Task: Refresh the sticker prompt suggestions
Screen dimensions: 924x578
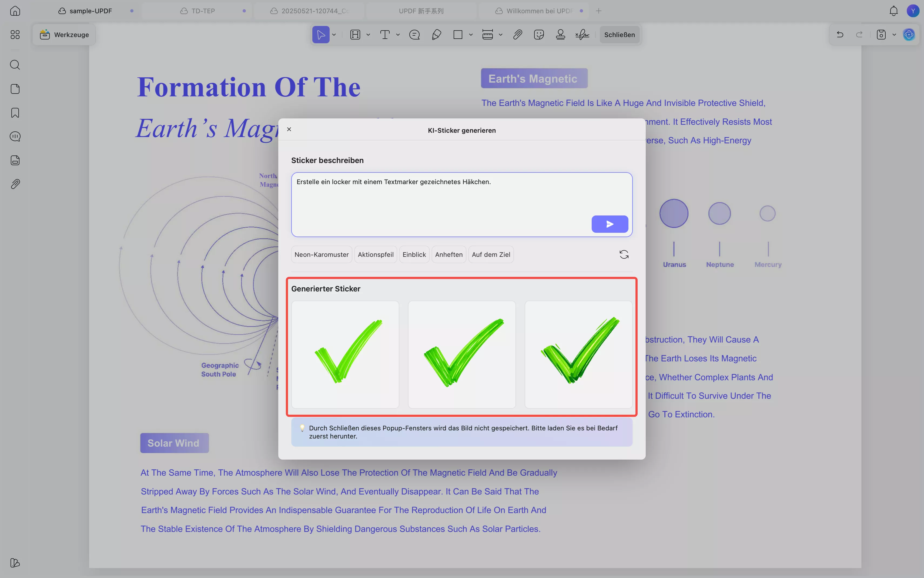Action: pyautogui.click(x=624, y=255)
